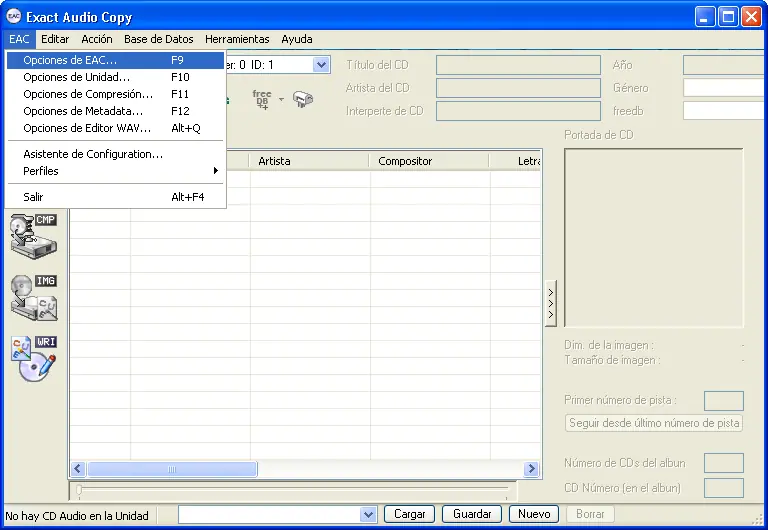The image size is (768, 530).
Task: Open the Ayuda menu
Action: [x=297, y=39]
